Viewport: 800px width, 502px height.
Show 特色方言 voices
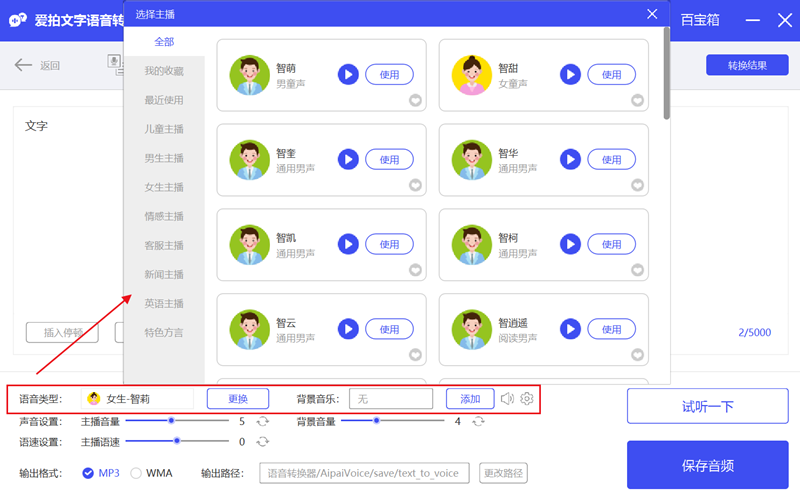(164, 333)
